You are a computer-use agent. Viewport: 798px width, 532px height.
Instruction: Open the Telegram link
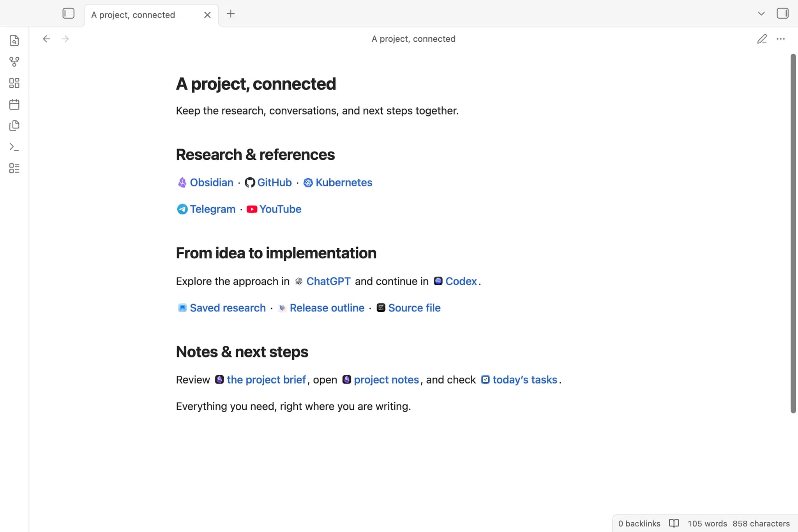point(213,209)
